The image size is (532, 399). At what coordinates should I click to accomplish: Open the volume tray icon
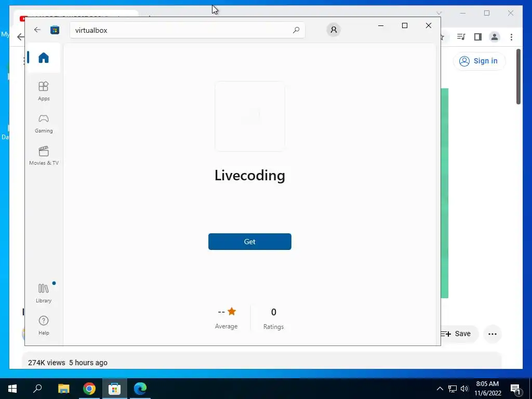tap(464, 389)
